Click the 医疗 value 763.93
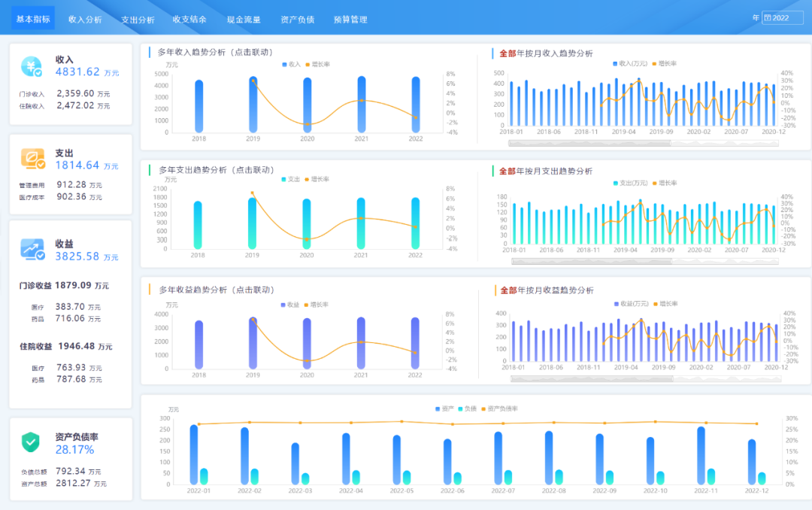Screen dimensions: 812x510 point(71,368)
